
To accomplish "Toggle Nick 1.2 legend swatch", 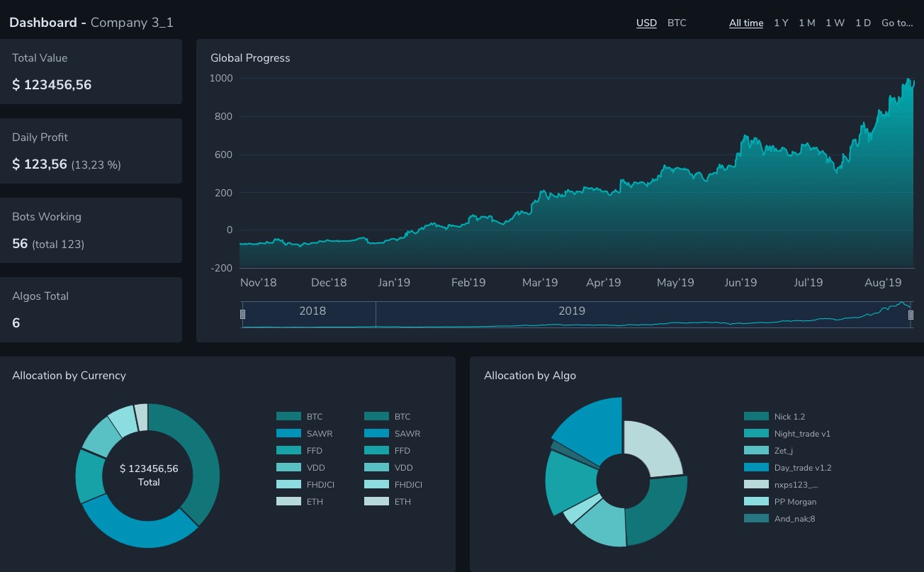I will [x=756, y=417].
